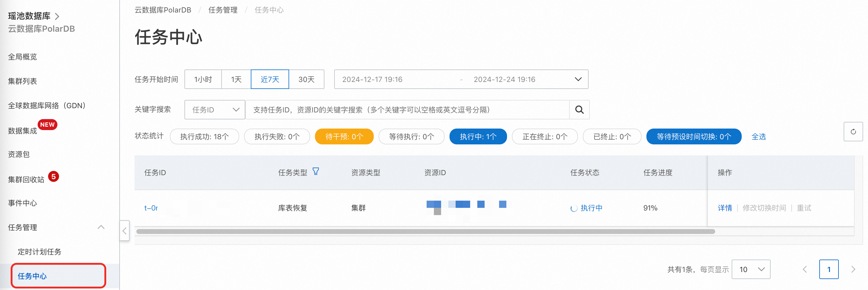The image size is (868, 290).
Task: Click the 全选 link
Action: (x=758, y=136)
